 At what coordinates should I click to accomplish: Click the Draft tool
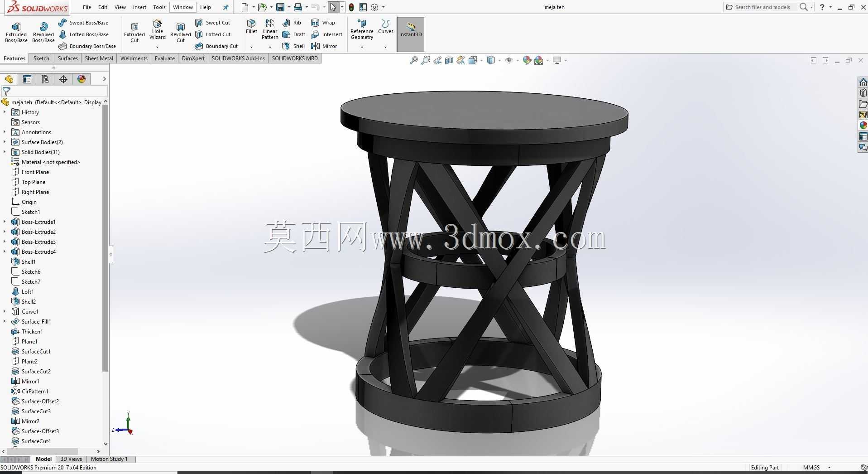click(293, 34)
